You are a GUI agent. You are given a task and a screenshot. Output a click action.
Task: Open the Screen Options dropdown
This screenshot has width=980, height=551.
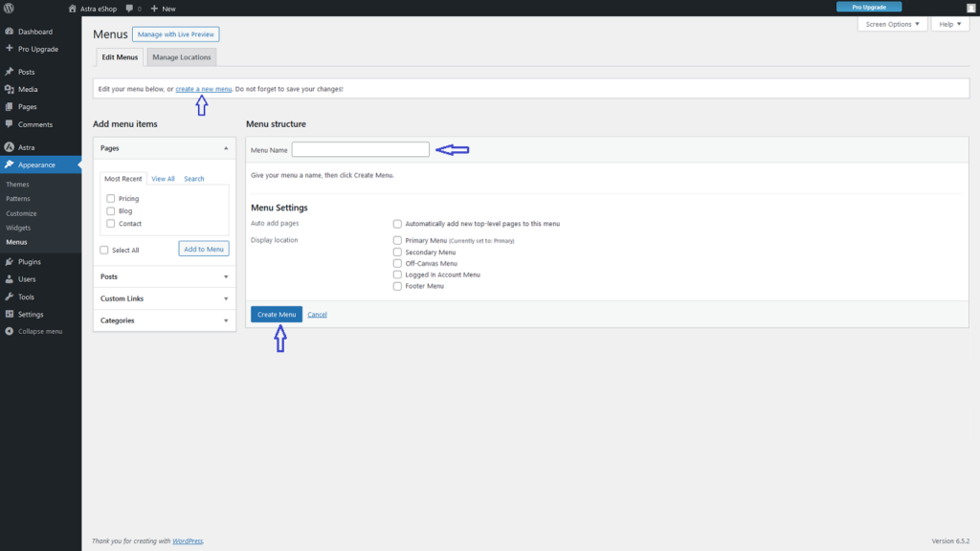tap(892, 24)
